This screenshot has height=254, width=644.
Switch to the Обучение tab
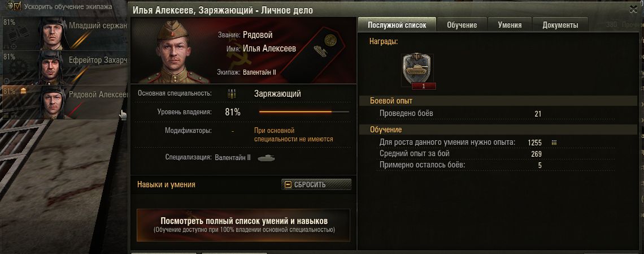pyautogui.click(x=462, y=25)
